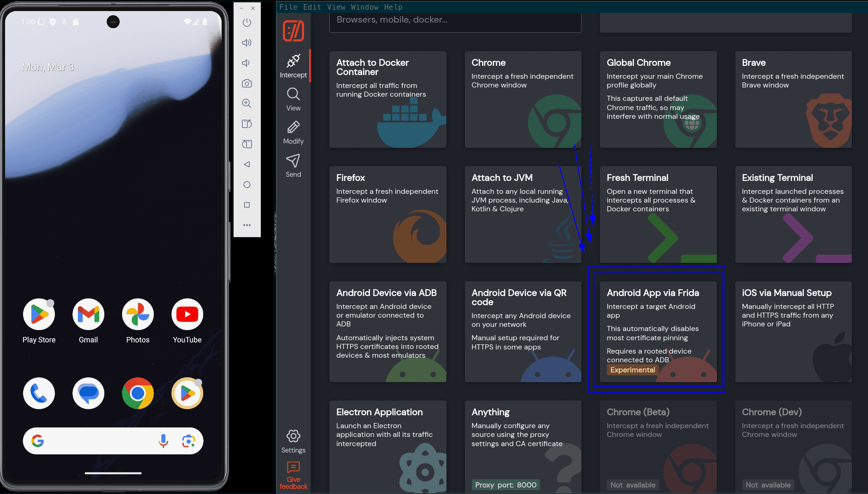868x494 pixels.
Task: Select the Chrome interception card
Action: [x=523, y=99]
